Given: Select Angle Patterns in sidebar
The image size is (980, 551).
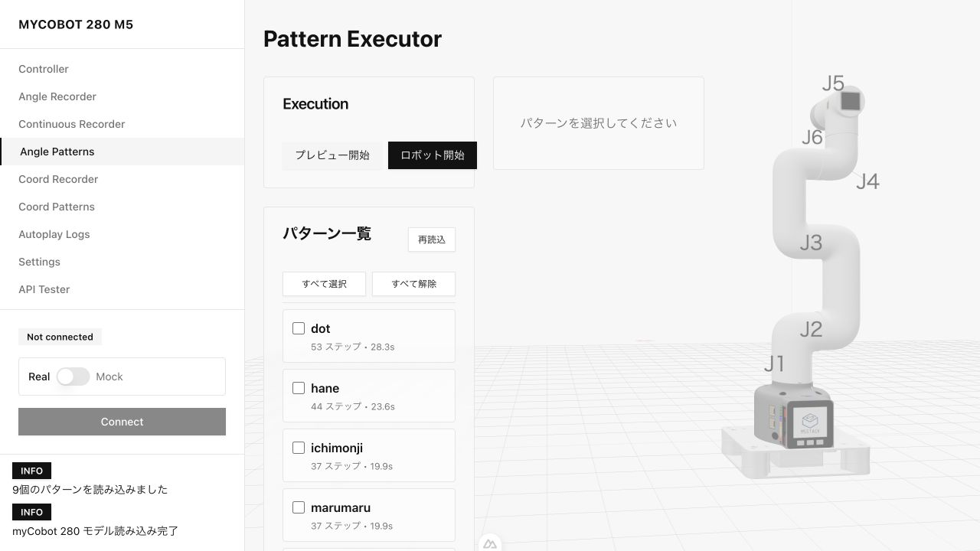Looking at the screenshot, I should click(122, 152).
